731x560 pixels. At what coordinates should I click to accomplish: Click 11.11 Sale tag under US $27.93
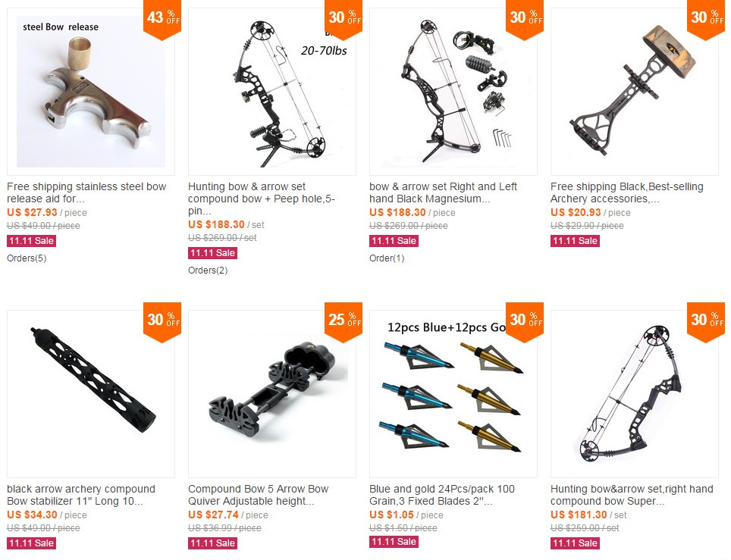click(x=31, y=241)
